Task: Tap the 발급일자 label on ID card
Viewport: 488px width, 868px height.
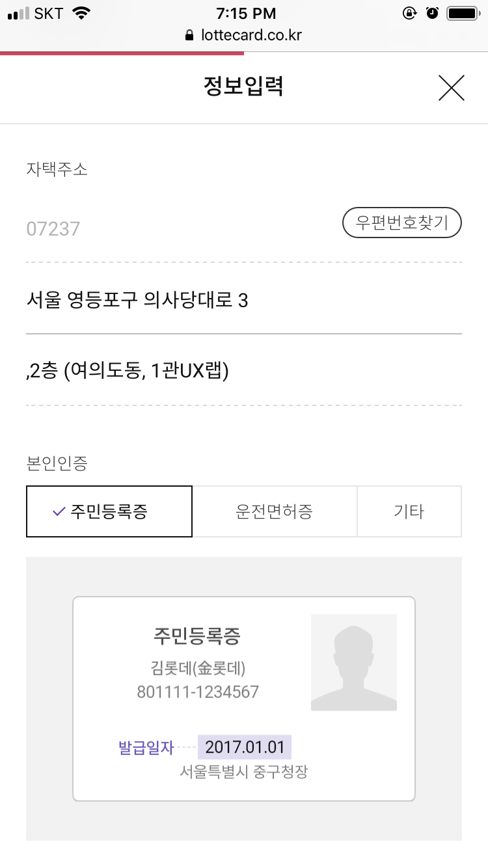Action: point(146,748)
